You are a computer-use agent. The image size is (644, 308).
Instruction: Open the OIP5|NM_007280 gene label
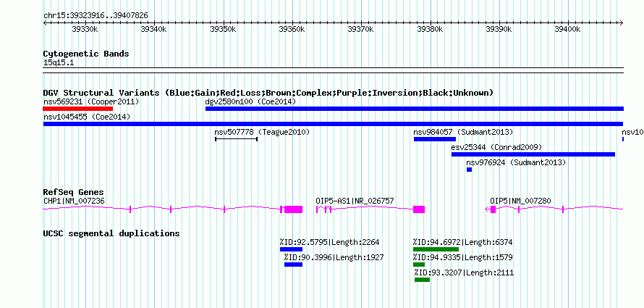tap(520, 201)
